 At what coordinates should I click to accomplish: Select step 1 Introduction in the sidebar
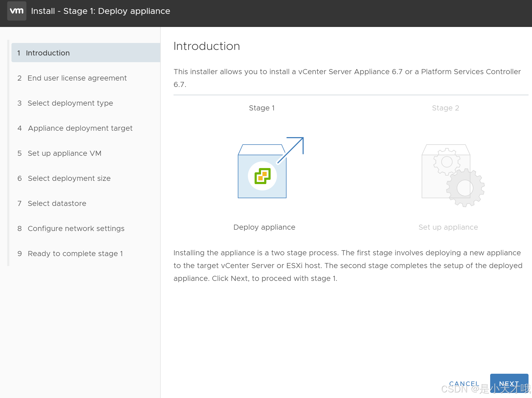click(47, 53)
